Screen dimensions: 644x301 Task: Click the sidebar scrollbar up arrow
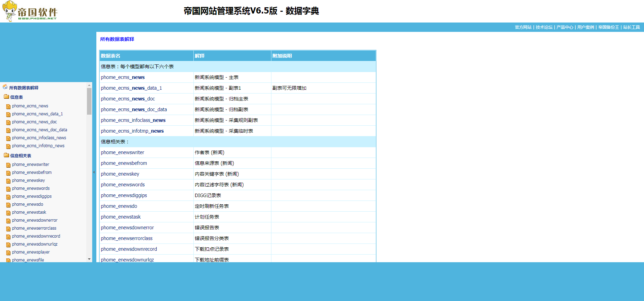tap(89, 85)
